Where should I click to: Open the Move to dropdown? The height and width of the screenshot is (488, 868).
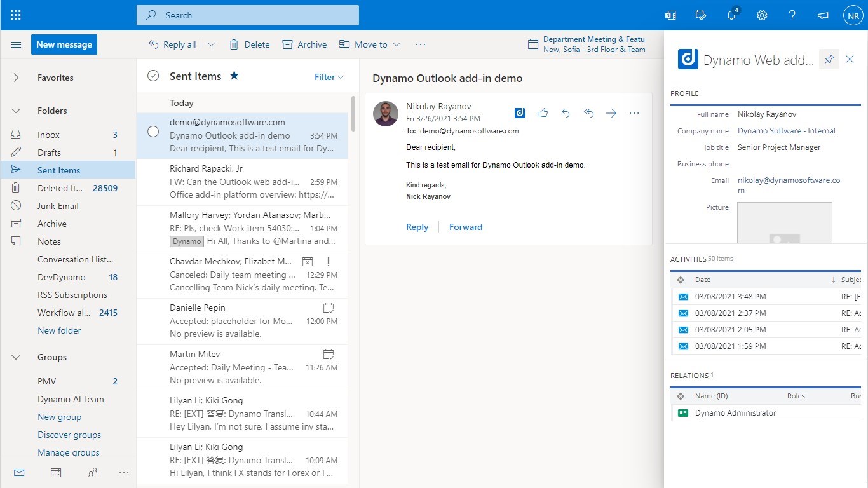(x=370, y=44)
